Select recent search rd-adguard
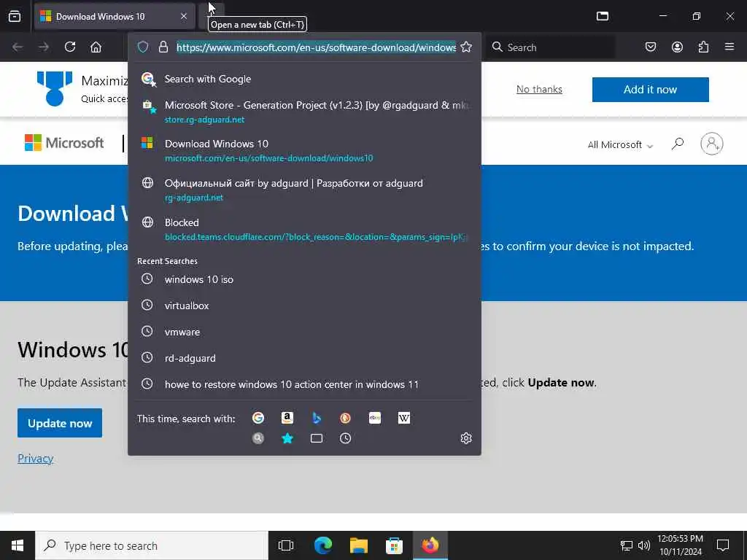The image size is (747, 560). pos(304,358)
